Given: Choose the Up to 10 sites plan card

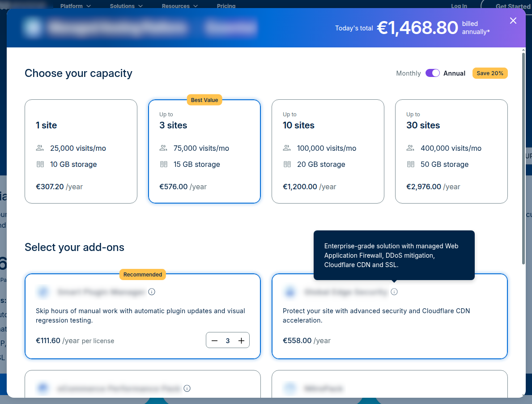Looking at the screenshot, I should [x=328, y=151].
